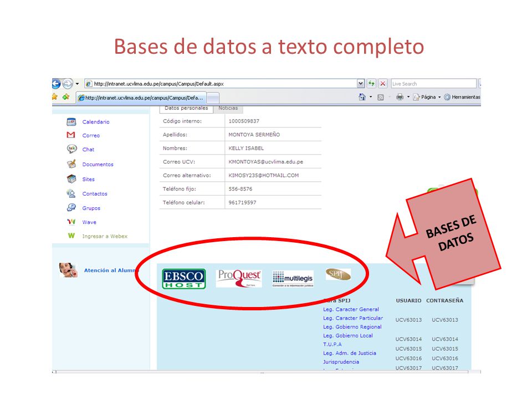Open the Atención al Alumno link
This screenshot has height=399, width=532.
(110, 270)
